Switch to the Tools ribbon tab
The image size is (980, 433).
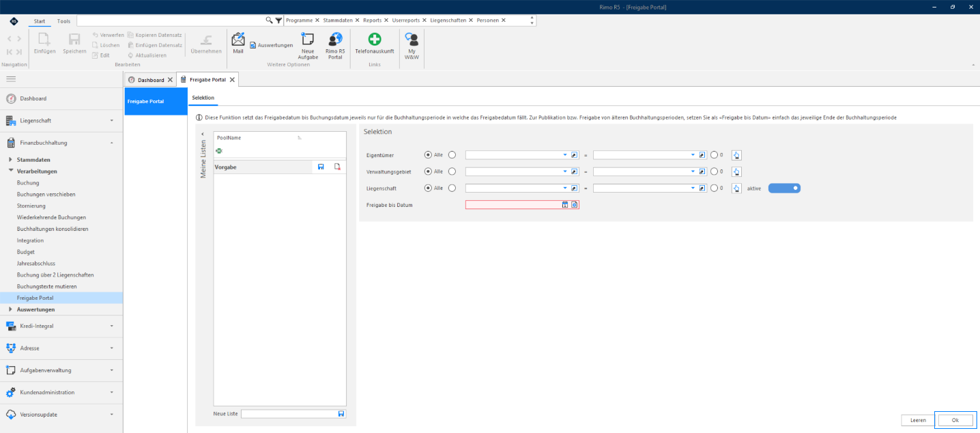click(63, 21)
